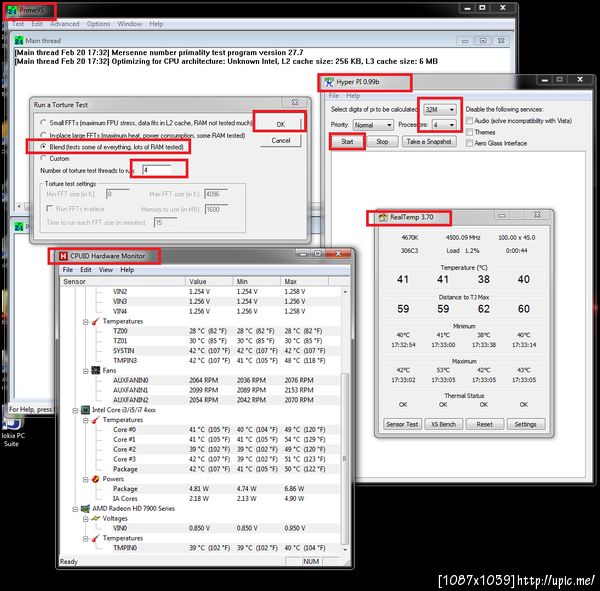Open the 32M digits of pi dropdown

[x=440, y=109]
